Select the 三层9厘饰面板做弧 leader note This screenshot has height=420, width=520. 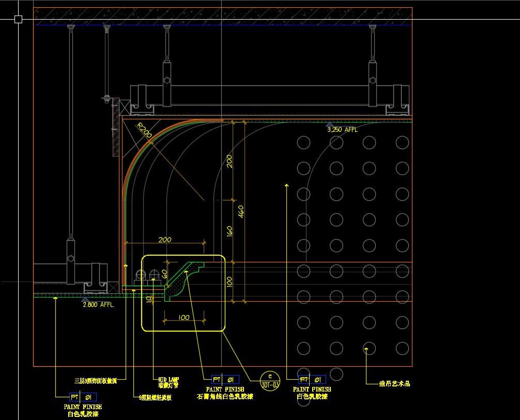(96, 381)
